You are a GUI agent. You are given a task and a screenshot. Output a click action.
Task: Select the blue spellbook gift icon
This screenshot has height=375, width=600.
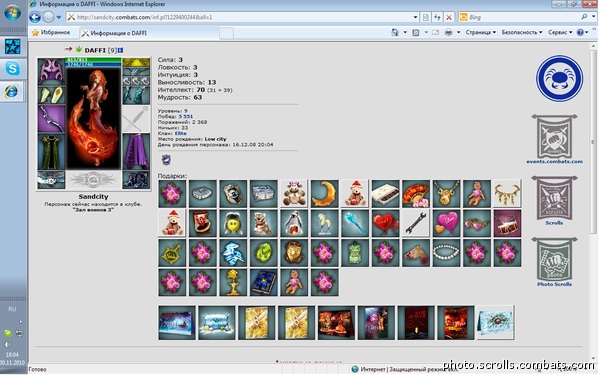point(264,282)
